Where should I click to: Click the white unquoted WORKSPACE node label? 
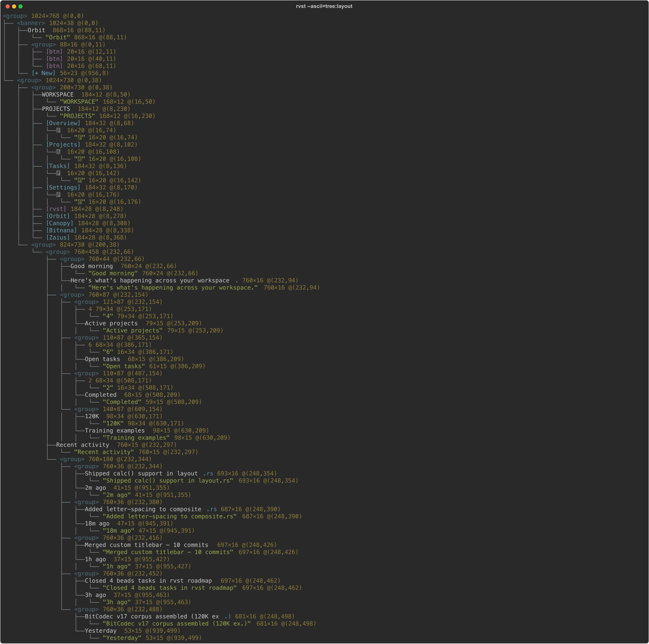58,95
